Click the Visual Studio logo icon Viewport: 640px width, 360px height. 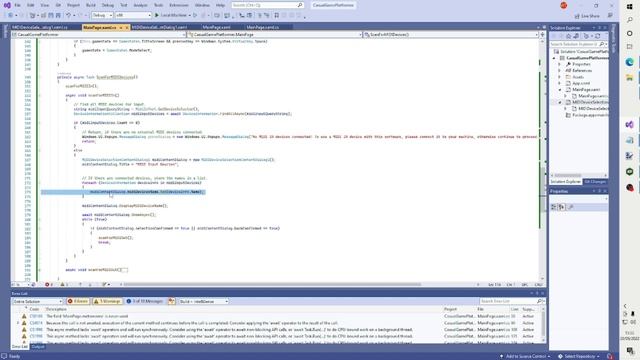(x=7, y=5)
